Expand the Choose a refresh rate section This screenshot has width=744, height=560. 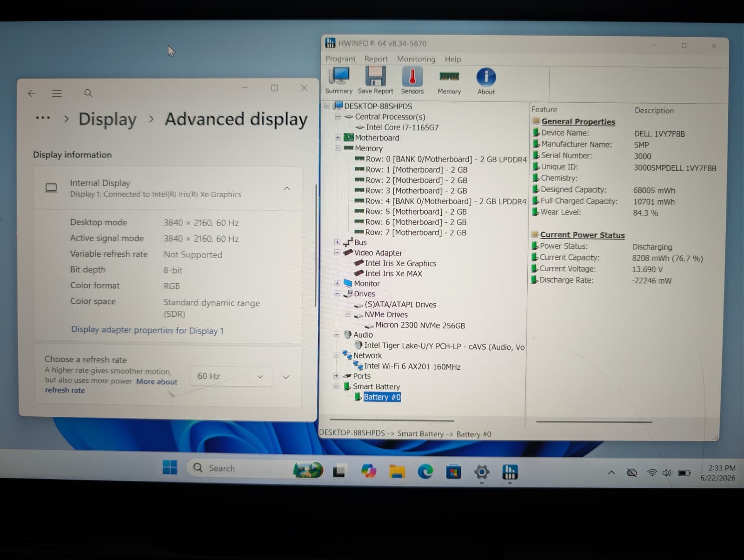tap(286, 377)
